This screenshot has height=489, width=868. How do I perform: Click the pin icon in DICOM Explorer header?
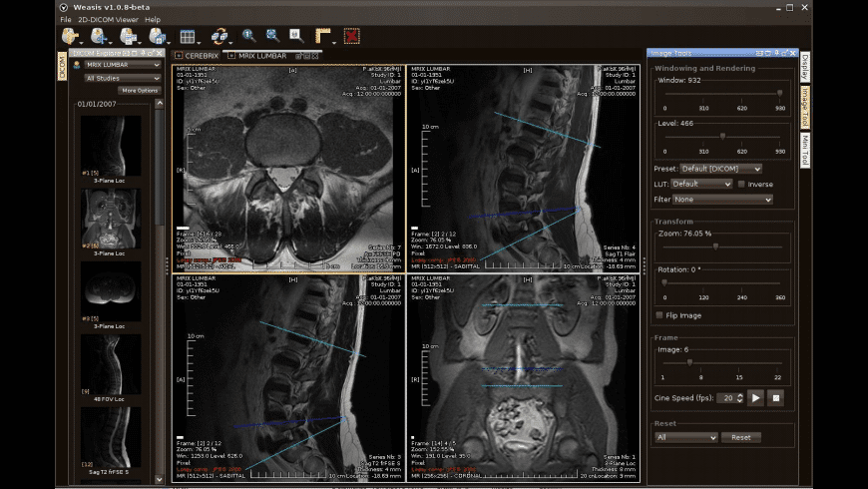click(143, 53)
